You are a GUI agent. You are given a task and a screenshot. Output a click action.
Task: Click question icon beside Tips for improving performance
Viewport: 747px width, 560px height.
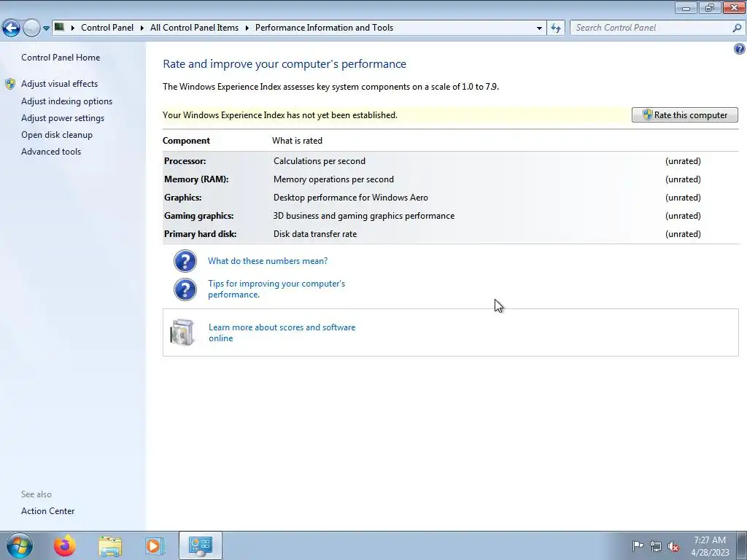click(x=185, y=289)
